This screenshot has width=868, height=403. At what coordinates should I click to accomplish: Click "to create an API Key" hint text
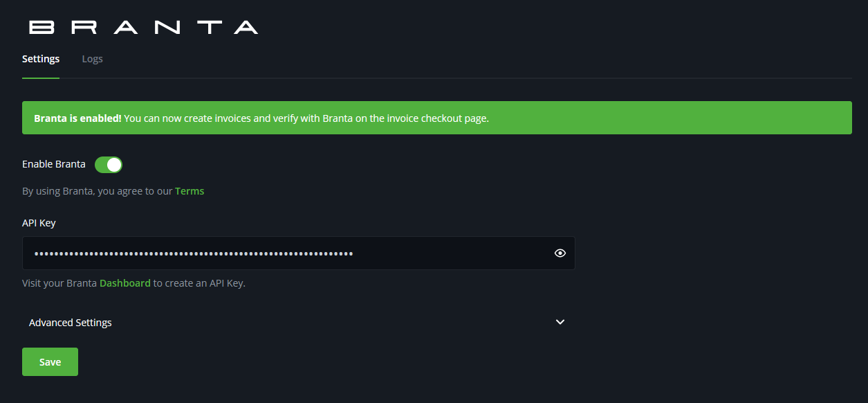[199, 283]
